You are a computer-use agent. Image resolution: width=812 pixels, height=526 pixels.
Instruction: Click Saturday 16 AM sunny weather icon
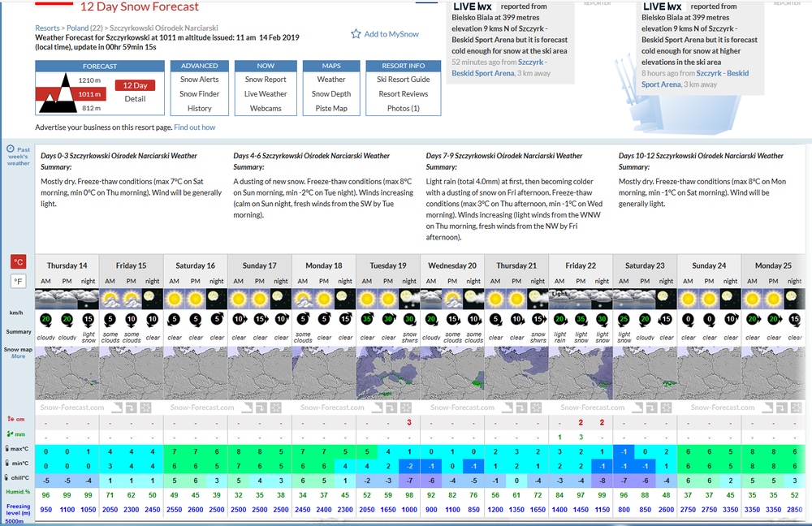point(174,300)
